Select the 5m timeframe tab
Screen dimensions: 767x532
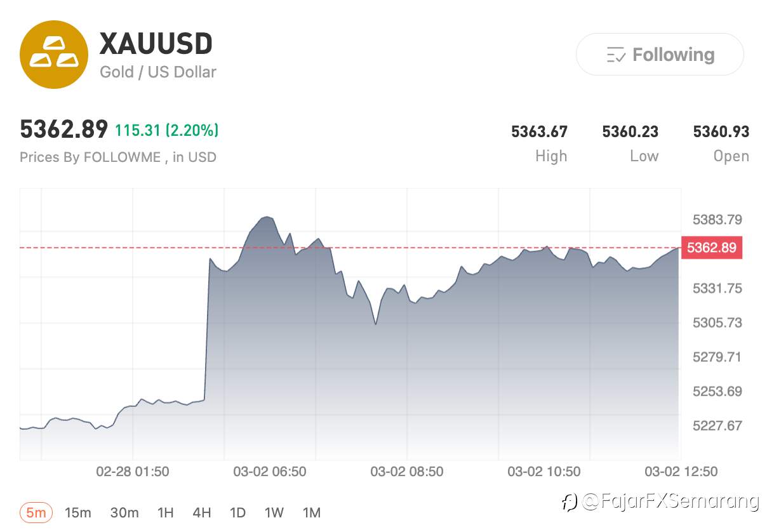tap(36, 512)
